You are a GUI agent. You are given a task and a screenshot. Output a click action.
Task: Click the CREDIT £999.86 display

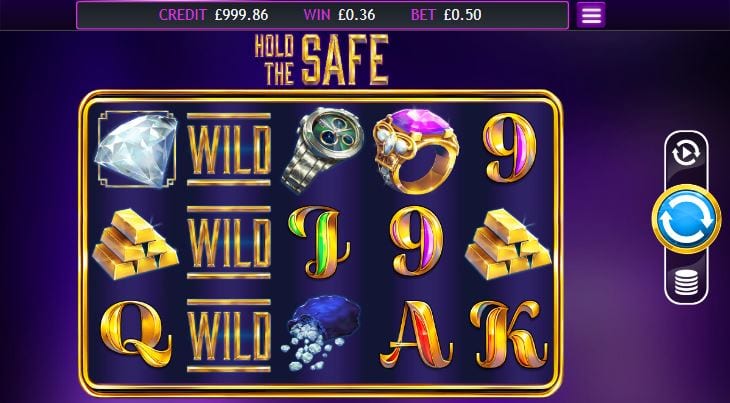[x=213, y=15]
